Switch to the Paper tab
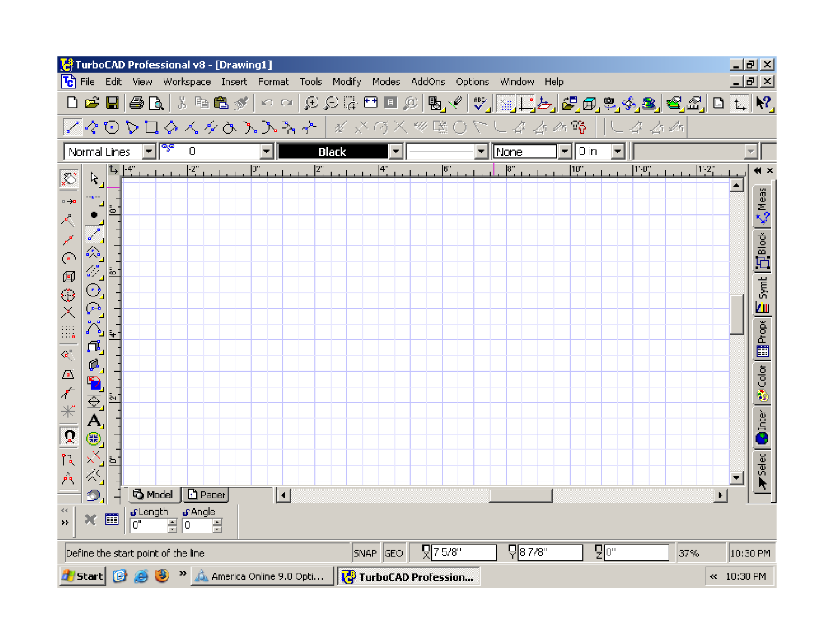This screenshot has width=834, height=644. click(206, 494)
